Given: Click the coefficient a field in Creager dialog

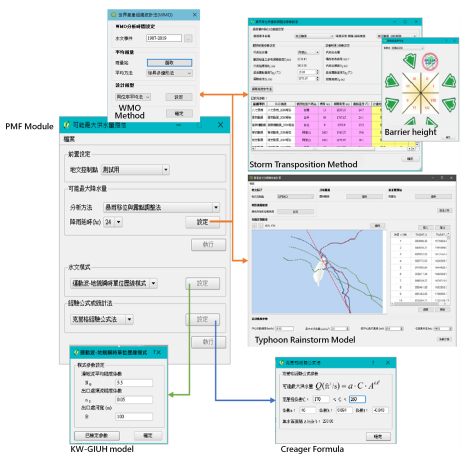Looking at the screenshot, I should pyautogui.click(x=308, y=410).
